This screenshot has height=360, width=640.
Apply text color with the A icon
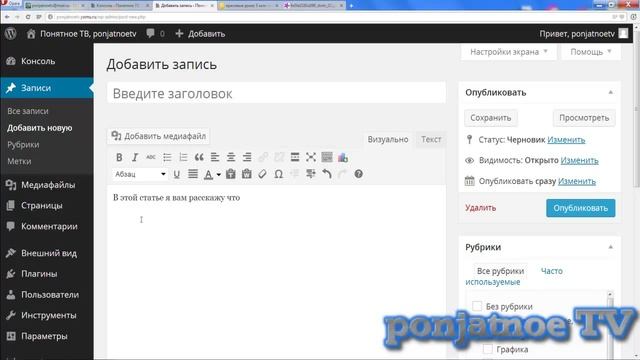click(x=208, y=174)
